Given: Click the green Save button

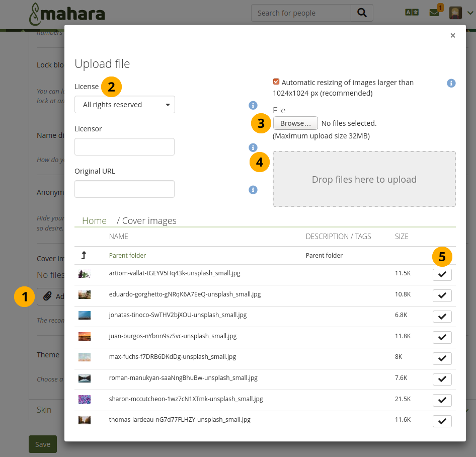Looking at the screenshot, I should tap(43, 444).
